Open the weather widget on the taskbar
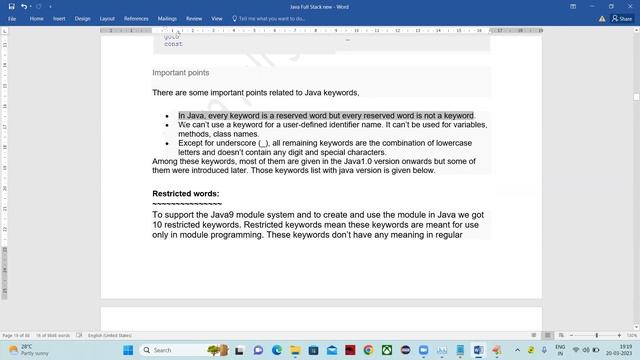This screenshot has height=360, width=640. point(29,350)
